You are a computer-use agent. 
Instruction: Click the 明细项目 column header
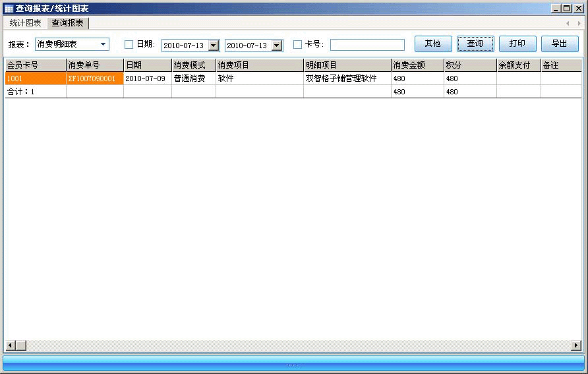pyautogui.click(x=347, y=65)
